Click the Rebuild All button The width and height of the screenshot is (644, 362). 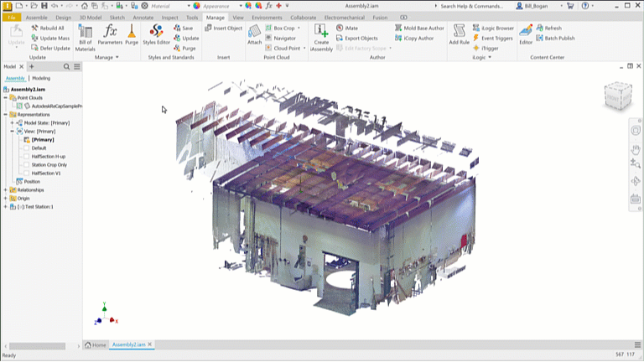click(x=48, y=28)
